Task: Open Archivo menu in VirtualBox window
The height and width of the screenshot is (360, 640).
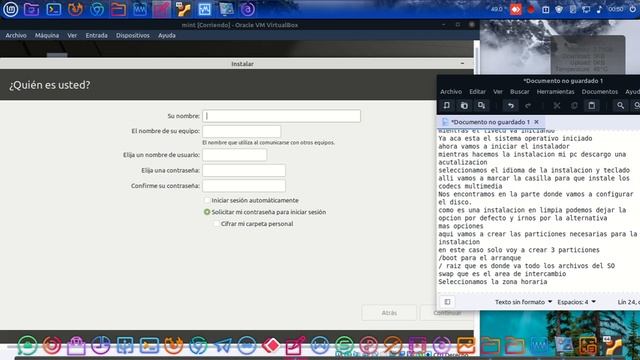Action: 16,36
